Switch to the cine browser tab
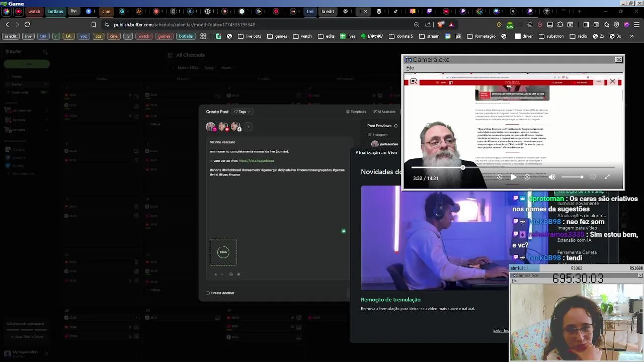644x362 pixels. 106,11
